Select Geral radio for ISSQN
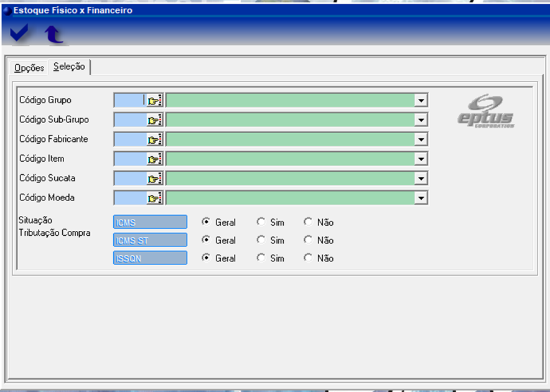The image size is (550, 392). [x=206, y=258]
